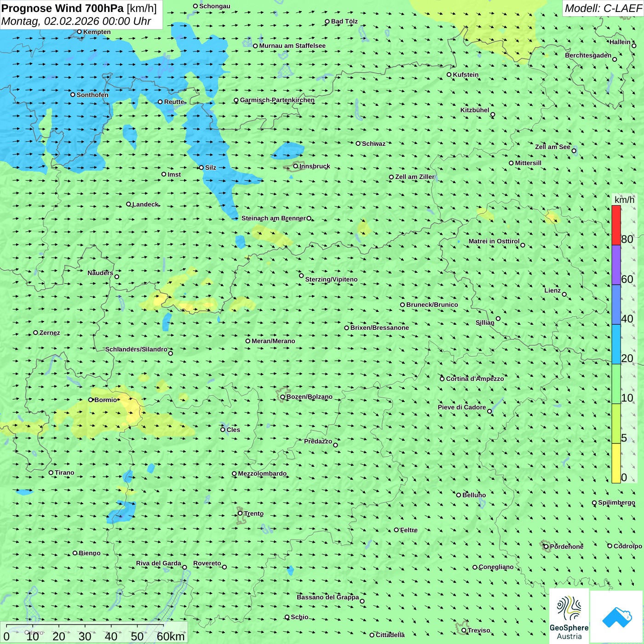
Task: Click the Bassano del Grappa label
Action: click(x=328, y=597)
